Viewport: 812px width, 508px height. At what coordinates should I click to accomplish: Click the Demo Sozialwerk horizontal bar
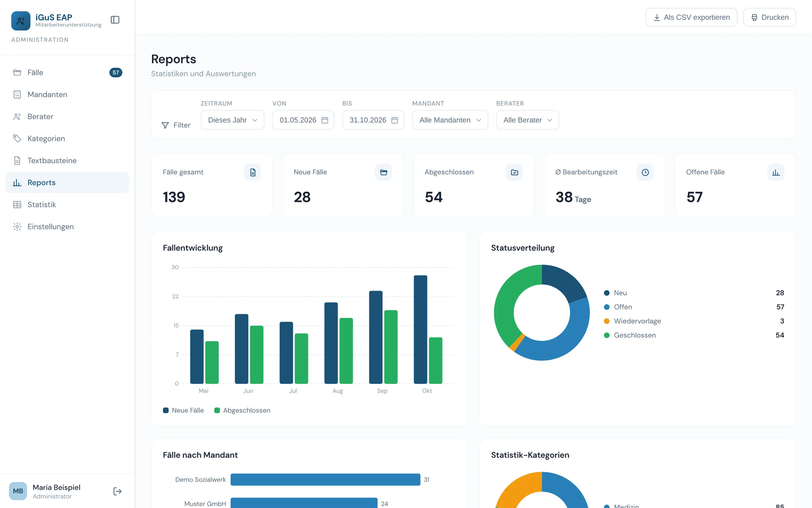(x=325, y=480)
